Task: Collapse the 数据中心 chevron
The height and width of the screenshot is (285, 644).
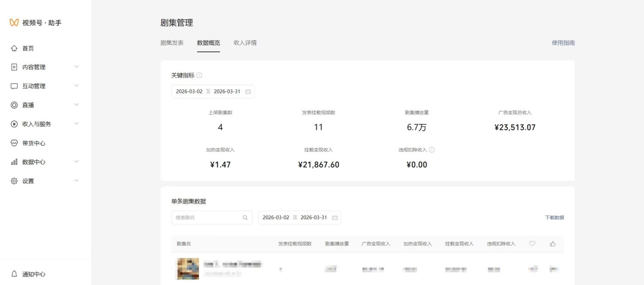Action: click(76, 162)
